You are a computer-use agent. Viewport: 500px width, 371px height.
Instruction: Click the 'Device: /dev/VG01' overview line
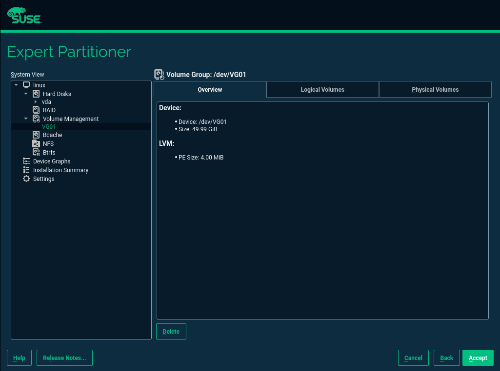click(x=202, y=122)
